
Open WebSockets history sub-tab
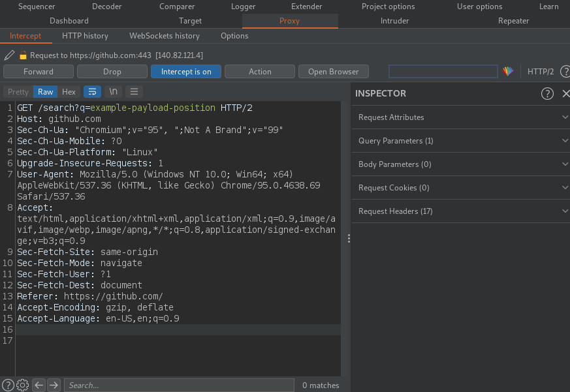pyautogui.click(x=165, y=36)
